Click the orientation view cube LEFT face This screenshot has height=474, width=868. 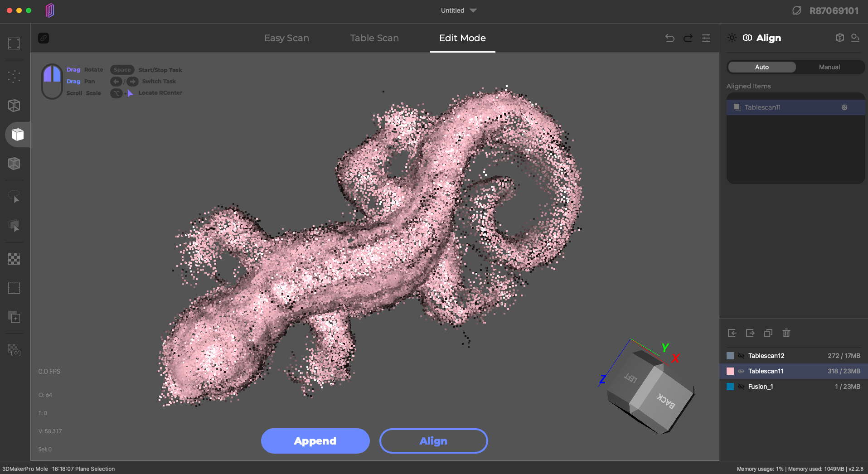(x=630, y=377)
